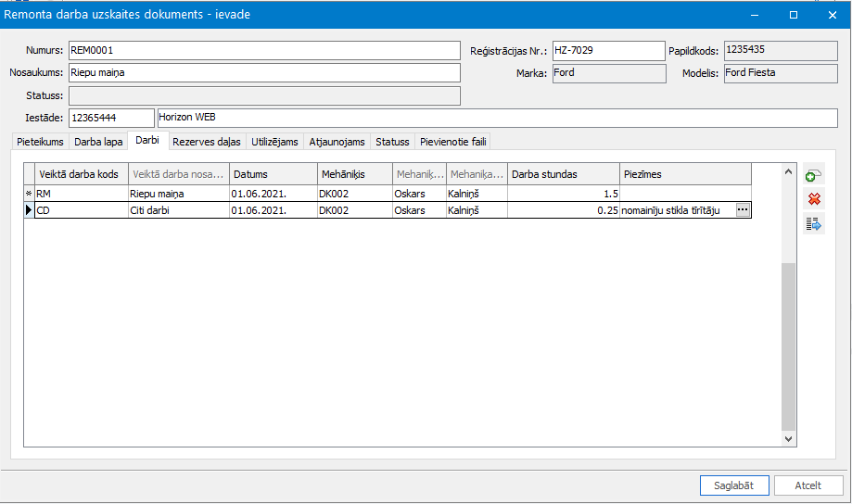Screen dimensions: 852x504
Task: Click the Reģistrācijas Nr. field HZ-7029
Action: [608, 51]
